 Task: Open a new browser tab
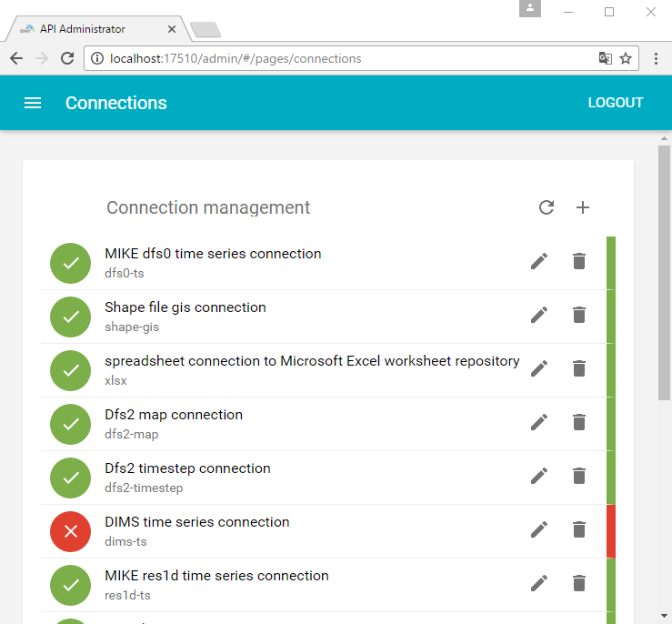pos(206,30)
